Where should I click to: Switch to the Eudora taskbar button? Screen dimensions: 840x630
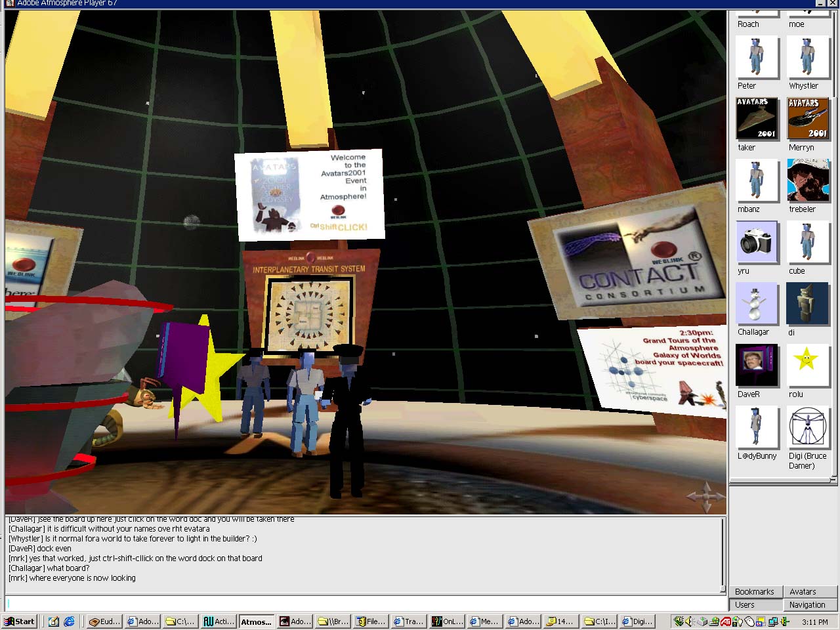(x=104, y=621)
